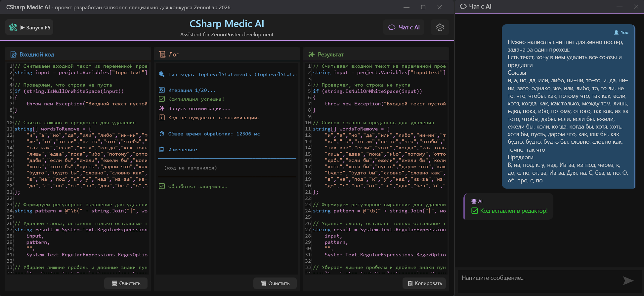Click the Входной код panel icon
This screenshot has height=296, width=644.
click(14, 55)
